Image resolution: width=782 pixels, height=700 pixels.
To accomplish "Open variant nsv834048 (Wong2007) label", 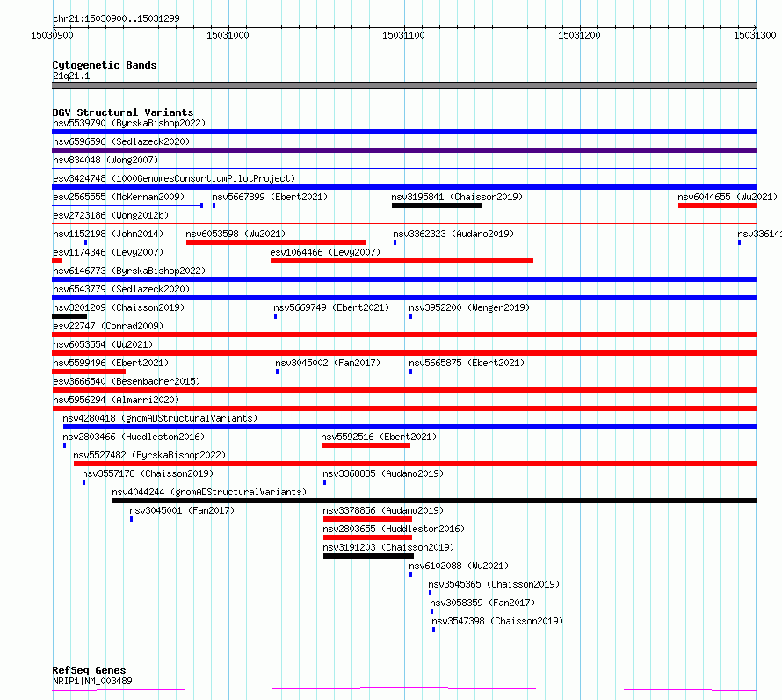I will (x=105, y=160).
